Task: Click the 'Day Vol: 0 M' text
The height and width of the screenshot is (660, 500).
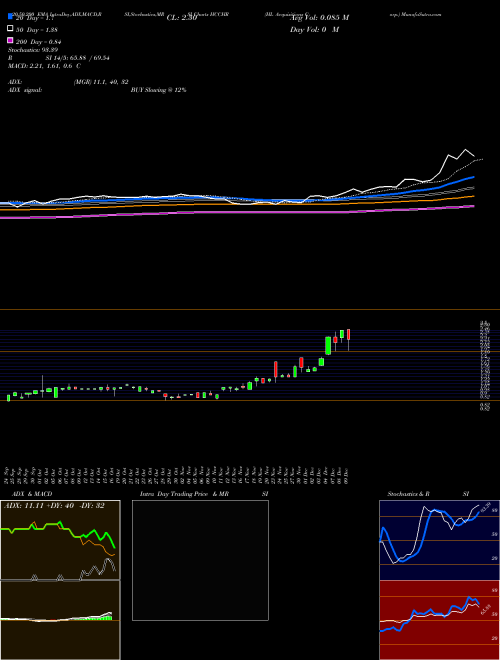Action: (314, 29)
